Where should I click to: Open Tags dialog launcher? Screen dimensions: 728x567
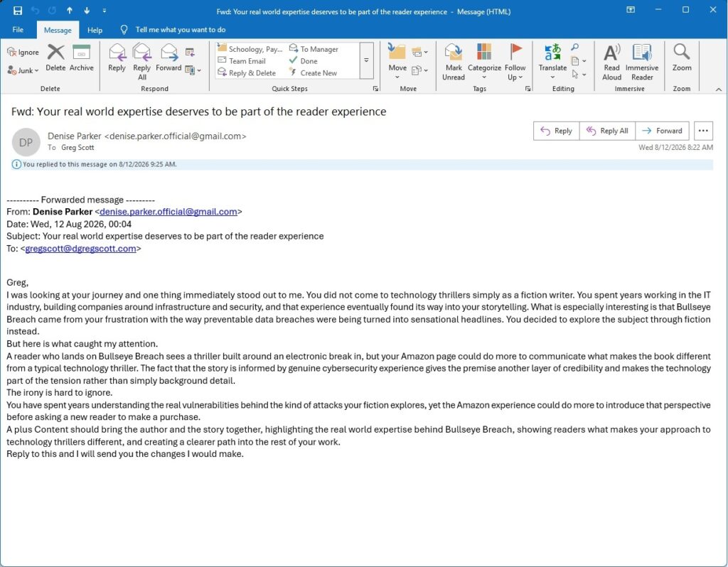(x=528, y=89)
